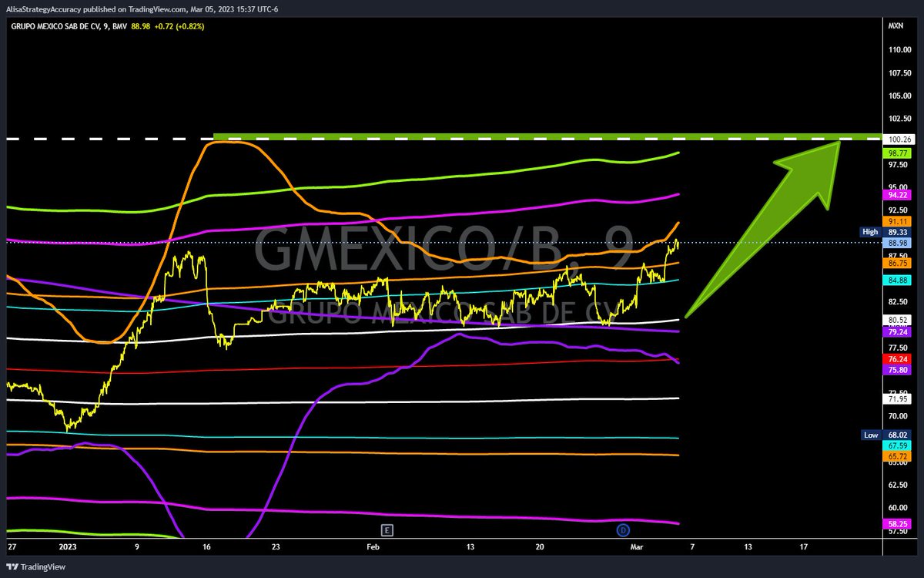Click the 62.50 price scale tick
This screenshot has height=578, width=924.
899,485
